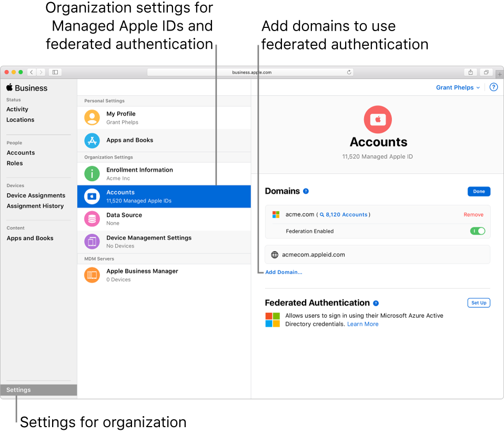
Task: Select the selected Accounts row icon
Action: [x=92, y=196]
